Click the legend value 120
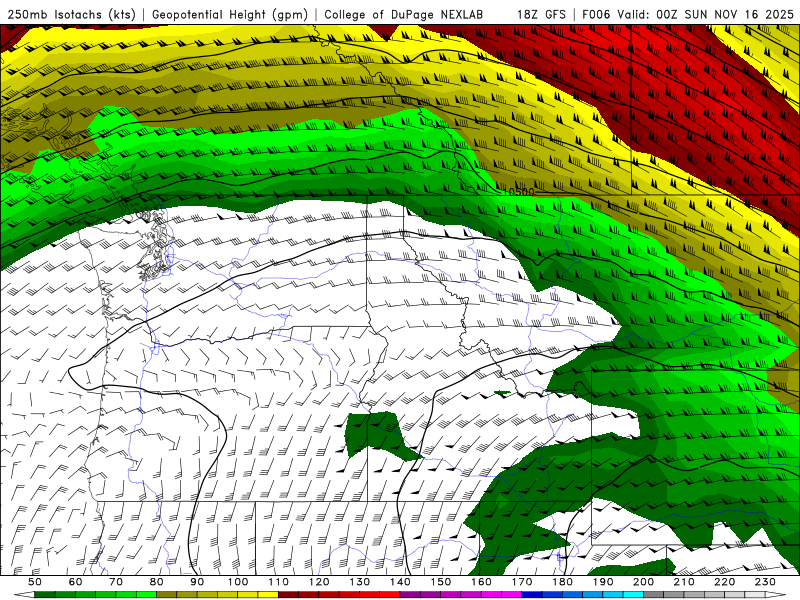800x600 pixels. click(x=319, y=582)
